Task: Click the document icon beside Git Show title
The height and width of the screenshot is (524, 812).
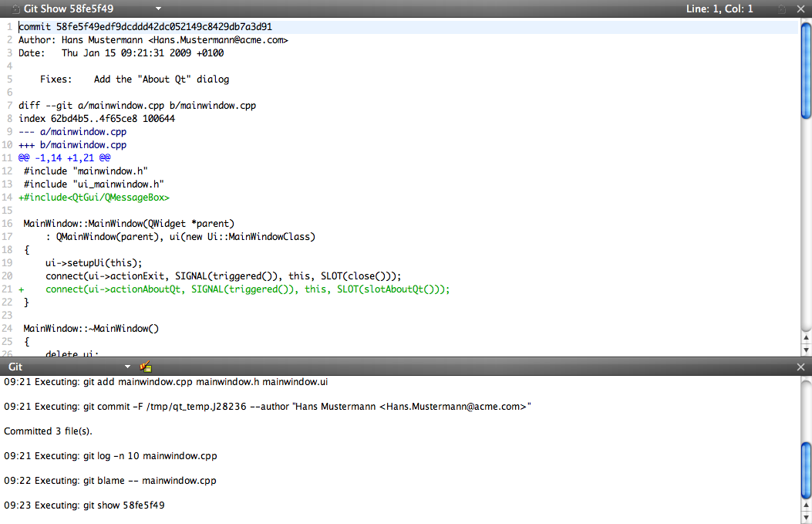Action: click(16, 8)
